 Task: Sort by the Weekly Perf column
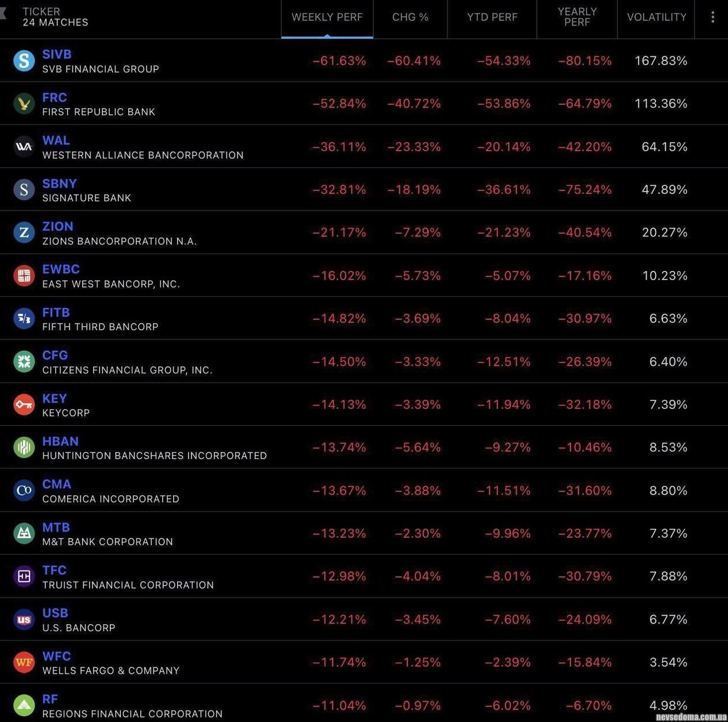click(x=327, y=17)
